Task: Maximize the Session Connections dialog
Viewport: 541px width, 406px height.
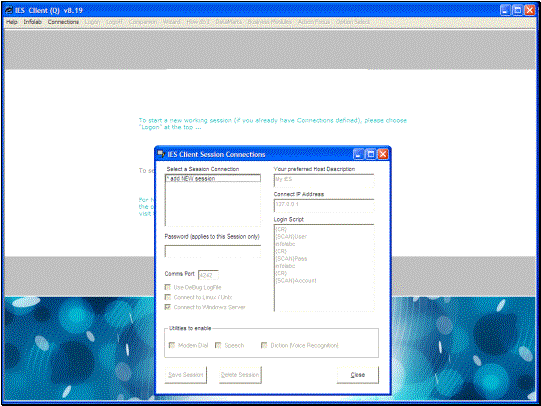Action: [x=371, y=154]
